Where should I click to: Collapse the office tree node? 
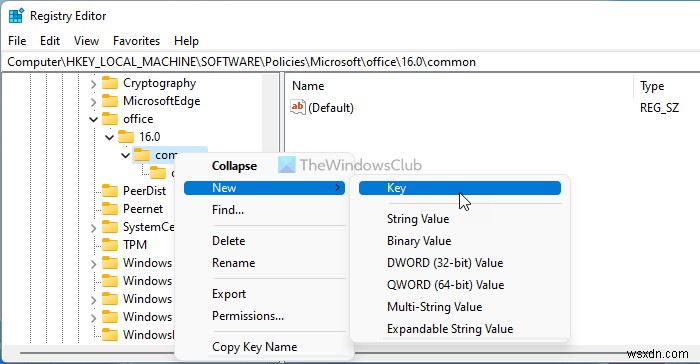tap(93, 119)
